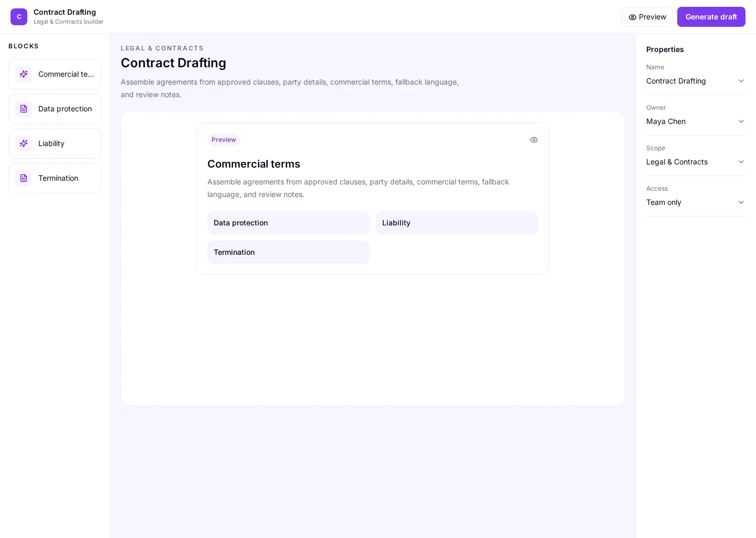Click the Generate draft button

(x=711, y=17)
